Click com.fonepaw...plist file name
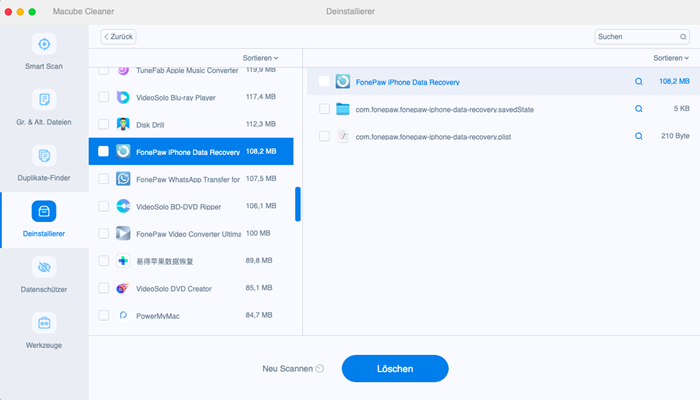The width and height of the screenshot is (700, 401). 433,137
